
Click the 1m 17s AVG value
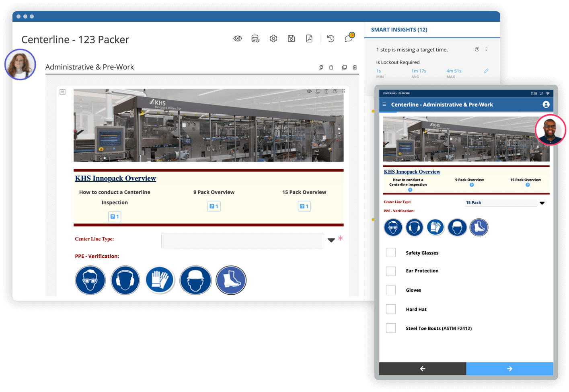419,71
